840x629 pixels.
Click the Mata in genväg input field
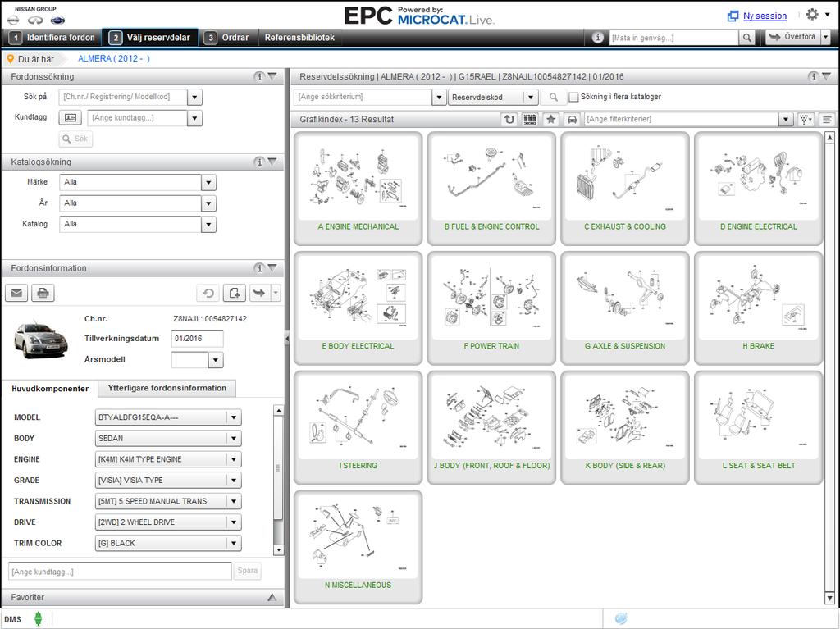(674, 38)
